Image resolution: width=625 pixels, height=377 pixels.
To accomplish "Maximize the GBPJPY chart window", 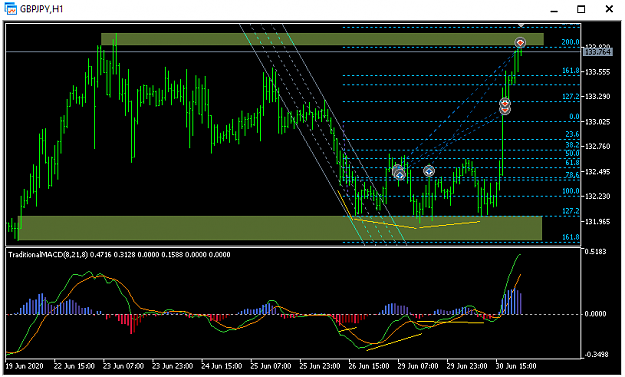I will pos(581,9).
